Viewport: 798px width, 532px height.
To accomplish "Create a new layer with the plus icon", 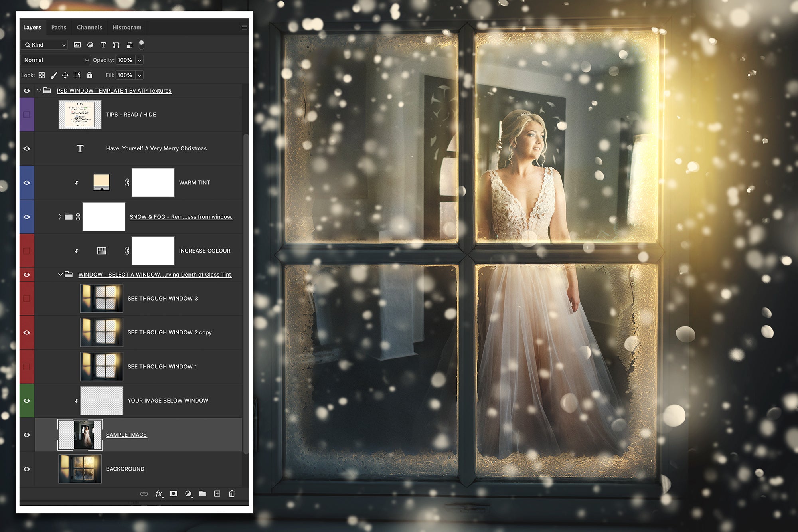I will (x=217, y=494).
